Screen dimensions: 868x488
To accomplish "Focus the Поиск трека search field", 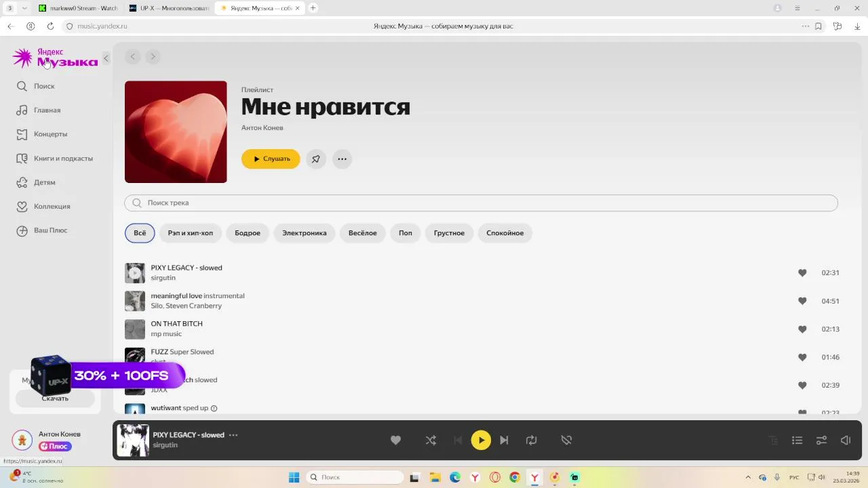I will pyautogui.click(x=481, y=203).
